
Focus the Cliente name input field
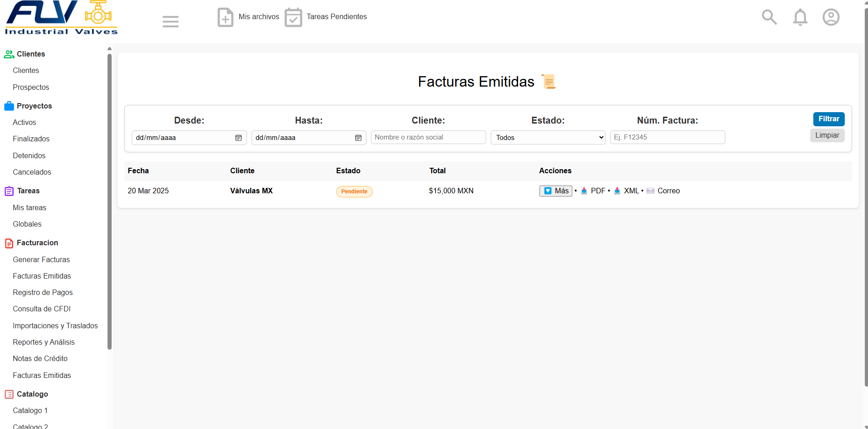coord(428,137)
